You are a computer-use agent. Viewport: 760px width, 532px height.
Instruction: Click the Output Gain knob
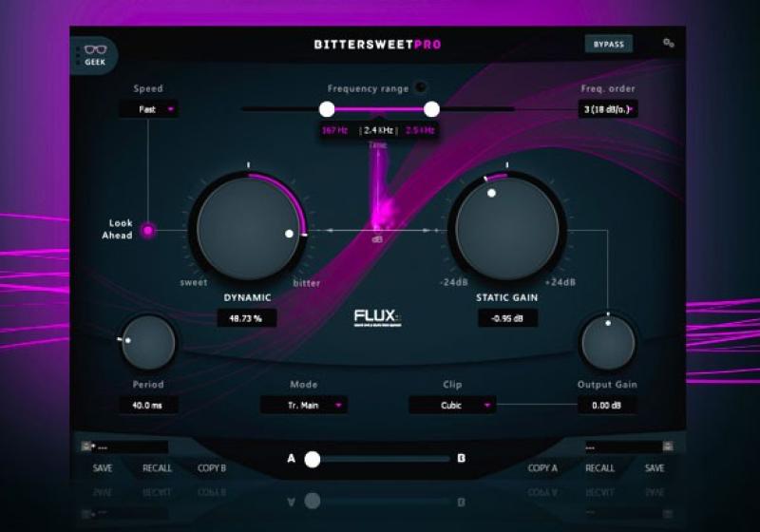pyautogui.click(x=608, y=343)
